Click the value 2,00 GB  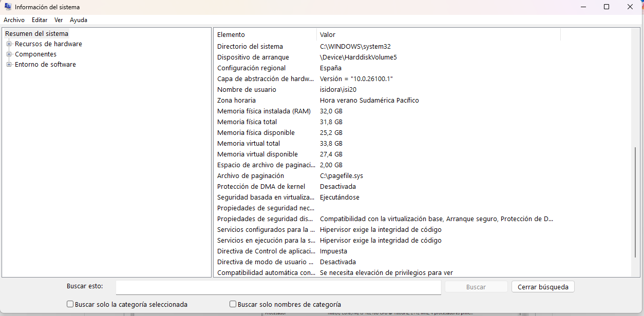331,165
